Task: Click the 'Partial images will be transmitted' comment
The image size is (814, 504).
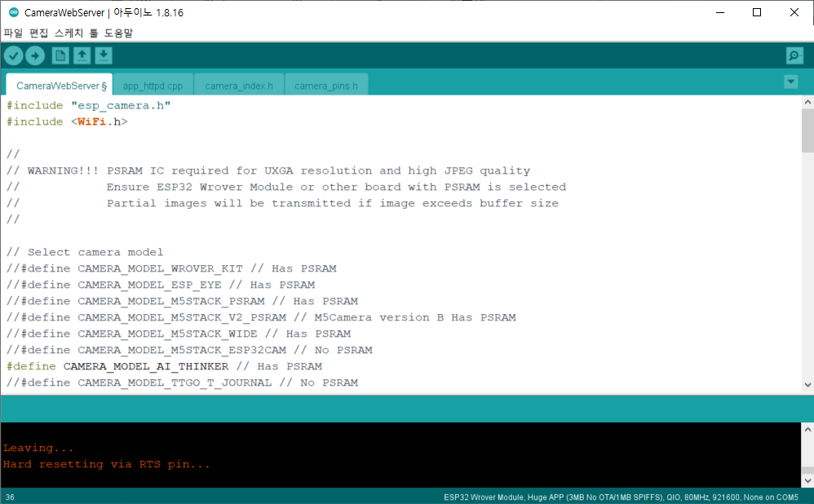Action: (x=282, y=203)
